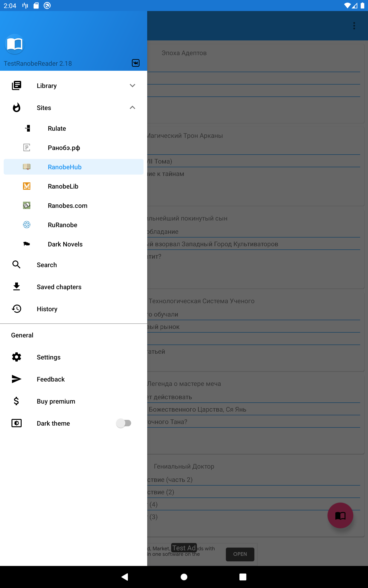Open the three-dot overflow menu
Screen dimensions: 368x588
354,25
